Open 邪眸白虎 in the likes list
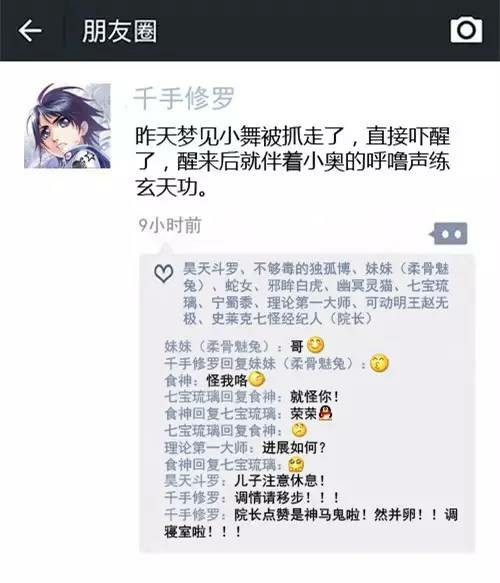 click(295, 286)
